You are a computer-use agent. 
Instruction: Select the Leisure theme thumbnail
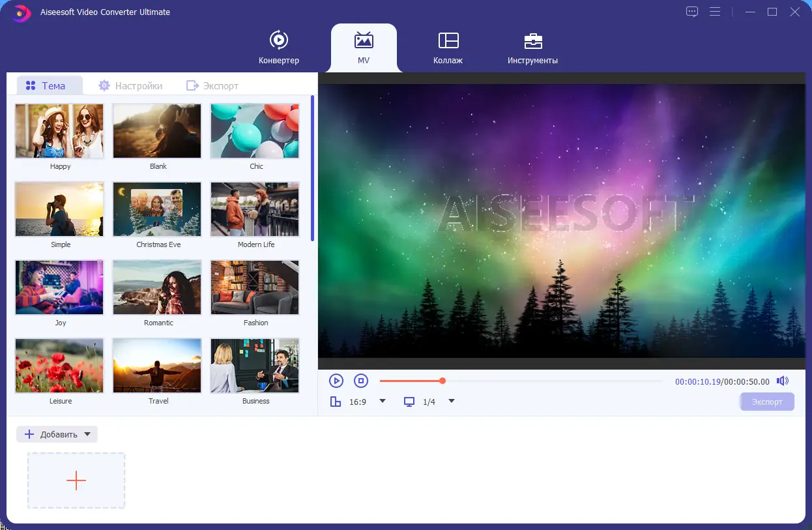[x=59, y=366]
